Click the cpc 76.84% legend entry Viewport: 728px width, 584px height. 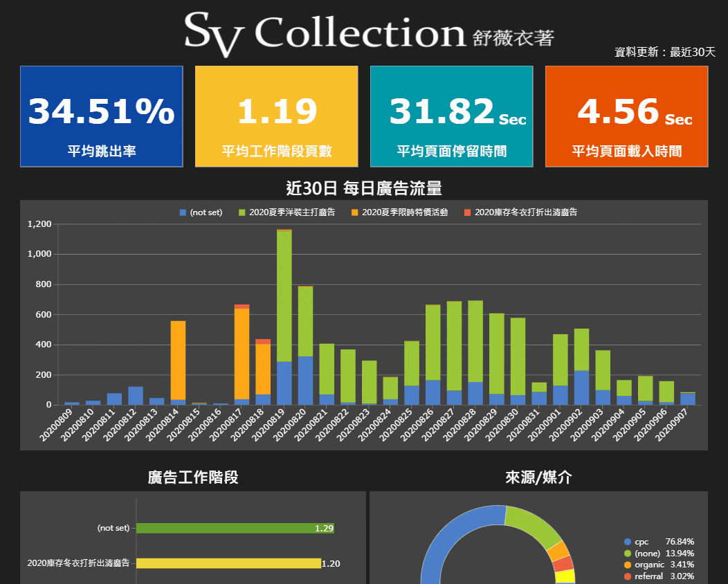click(659, 542)
